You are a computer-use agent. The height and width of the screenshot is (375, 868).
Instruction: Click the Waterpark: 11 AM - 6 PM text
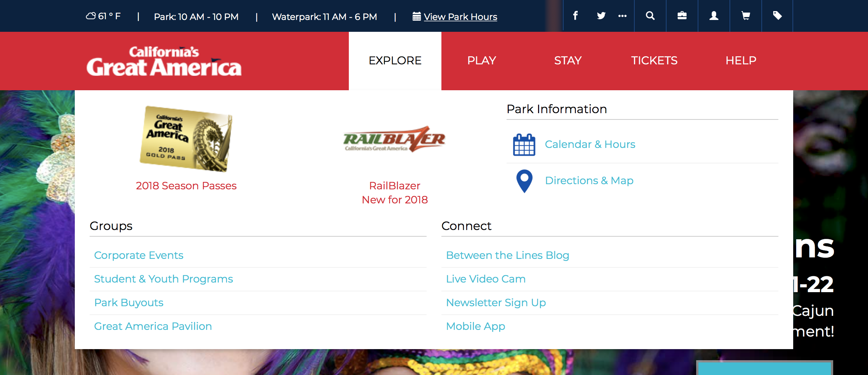pyautogui.click(x=324, y=17)
